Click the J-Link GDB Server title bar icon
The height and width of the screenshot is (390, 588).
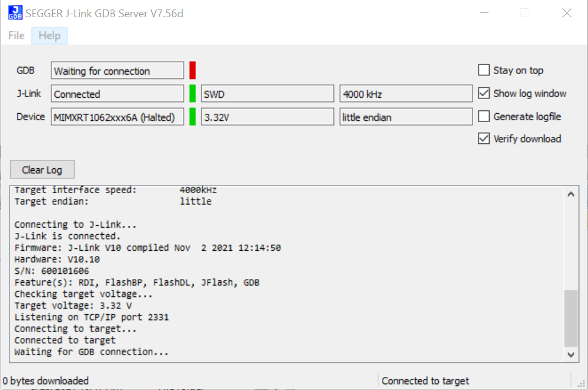(x=15, y=13)
